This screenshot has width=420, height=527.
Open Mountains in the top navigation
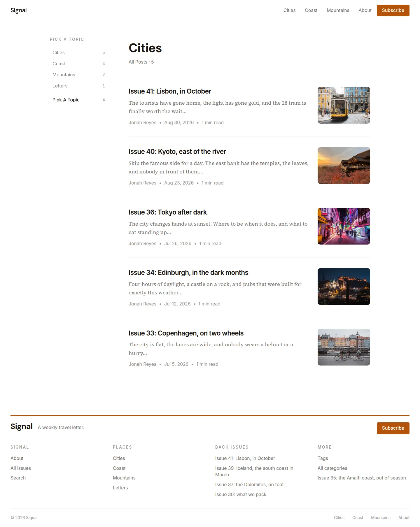click(x=338, y=10)
